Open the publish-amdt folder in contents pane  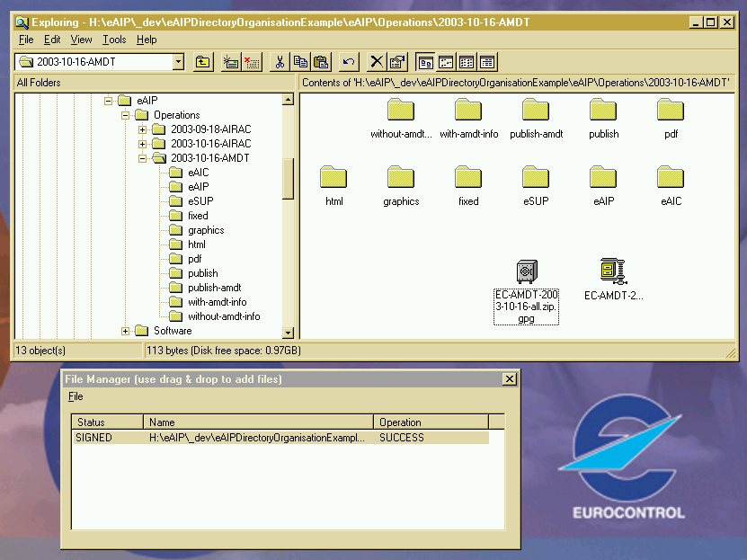click(536, 112)
